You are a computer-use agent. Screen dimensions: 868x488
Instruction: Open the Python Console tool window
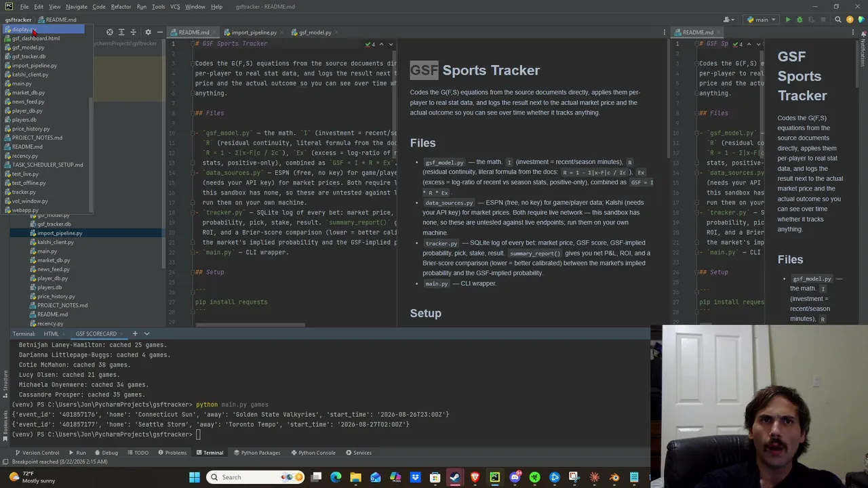point(313,453)
